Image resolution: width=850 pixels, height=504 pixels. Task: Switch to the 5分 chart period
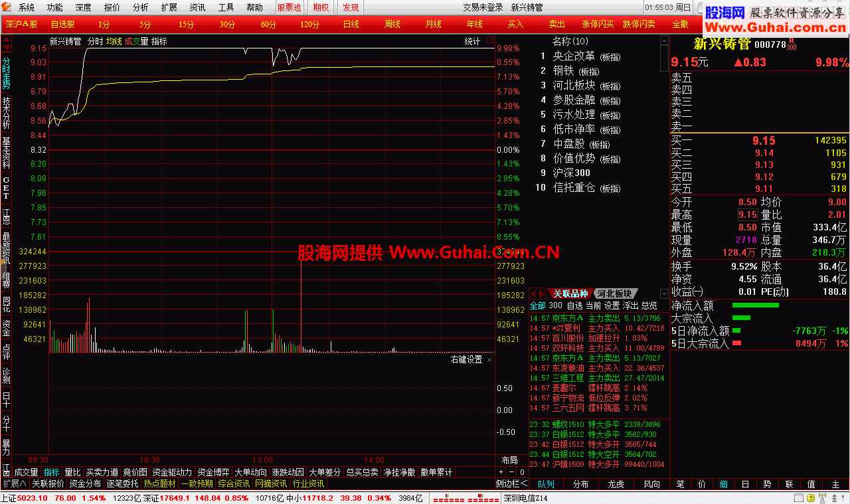(145, 24)
